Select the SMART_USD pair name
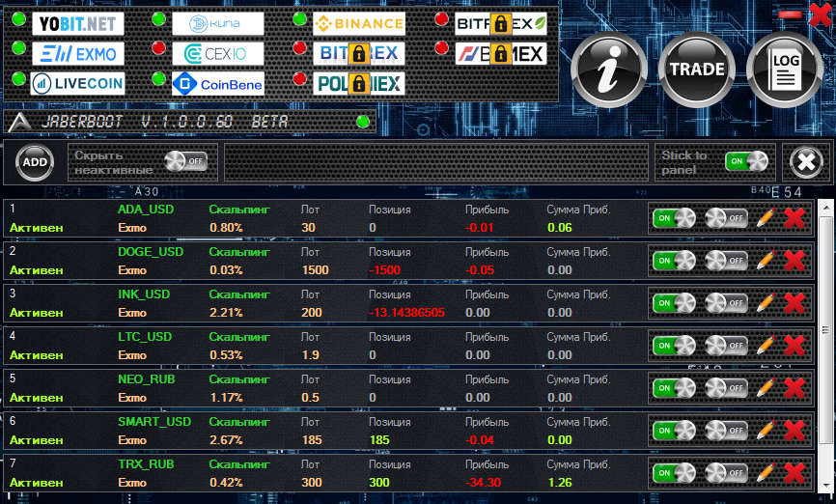Image resolution: width=836 pixels, height=504 pixels. coord(154,422)
